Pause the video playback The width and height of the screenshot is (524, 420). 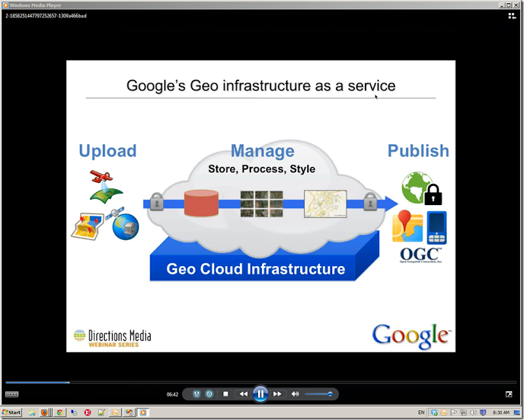coord(260,394)
